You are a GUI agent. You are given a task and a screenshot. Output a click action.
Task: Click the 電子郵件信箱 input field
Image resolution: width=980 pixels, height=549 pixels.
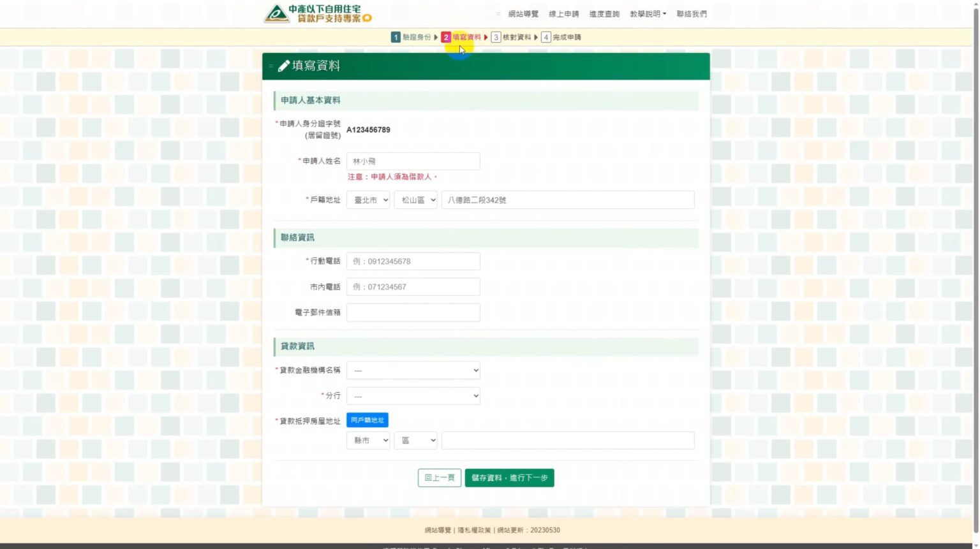point(413,312)
